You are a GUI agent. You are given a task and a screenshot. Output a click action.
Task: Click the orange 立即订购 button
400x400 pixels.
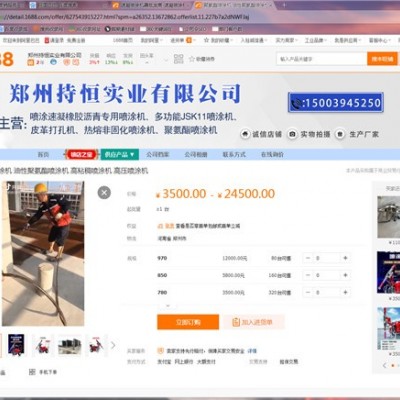tap(188, 322)
